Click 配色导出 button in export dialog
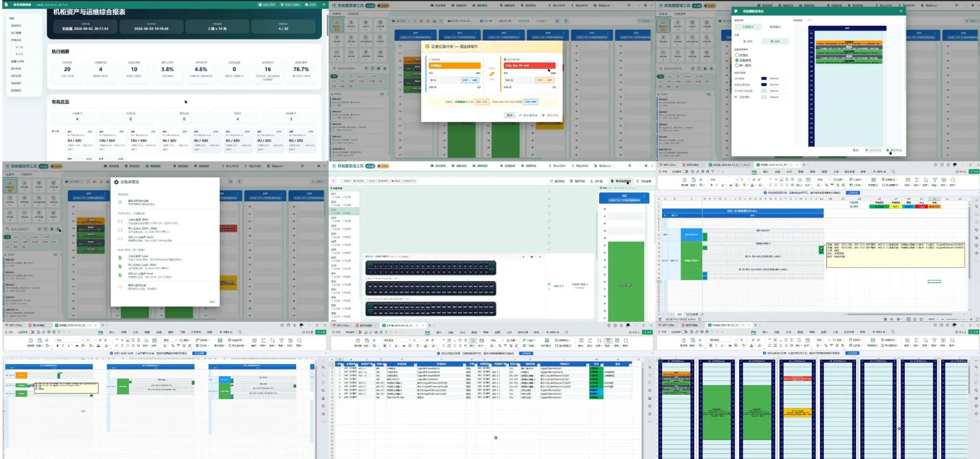Screen dimensions: 980x459 pyautogui.click(x=894, y=150)
